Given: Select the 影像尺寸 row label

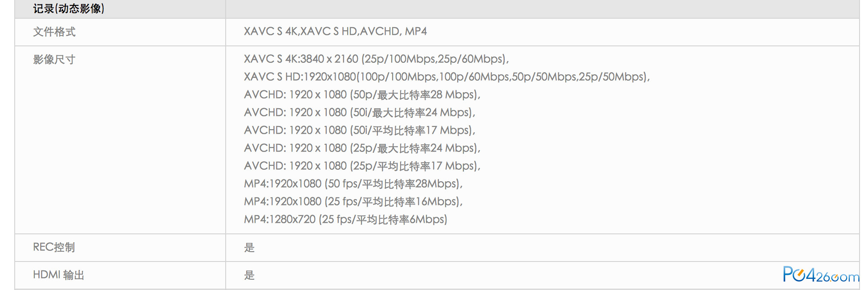Looking at the screenshot, I should (54, 59).
